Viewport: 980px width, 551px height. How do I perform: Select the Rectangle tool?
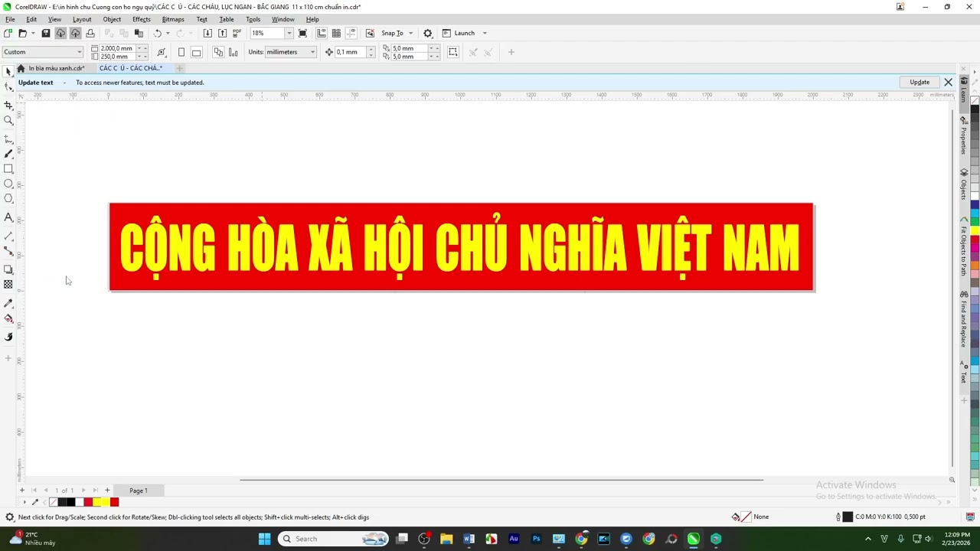pyautogui.click(x=8, y=169)
